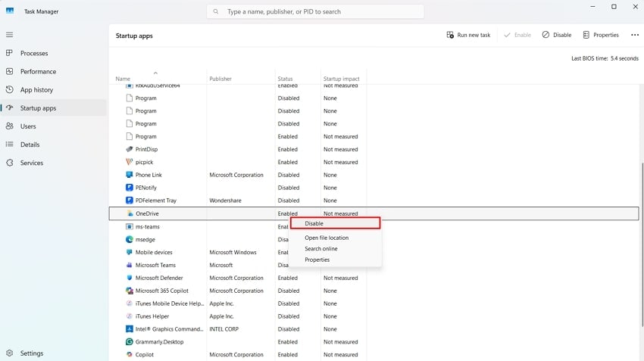Click the picpick app icon

pyautogui.click(x=130, y=162)
